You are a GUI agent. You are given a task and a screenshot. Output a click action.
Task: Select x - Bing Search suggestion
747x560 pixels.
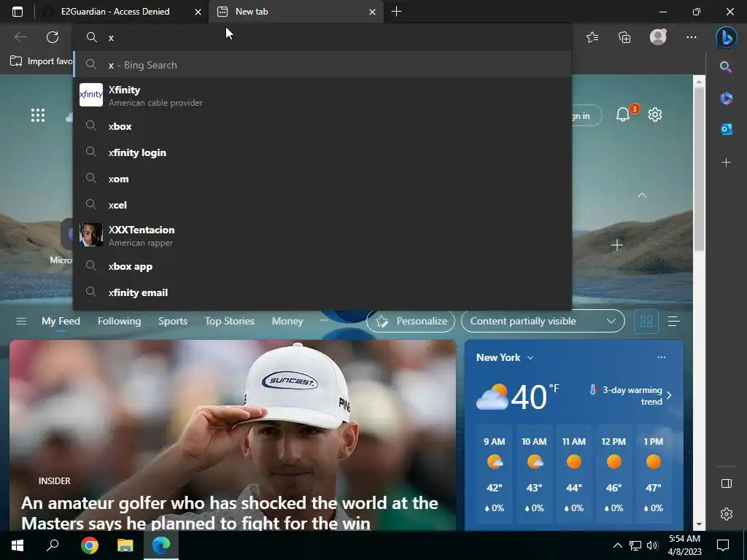coord(322,65)
